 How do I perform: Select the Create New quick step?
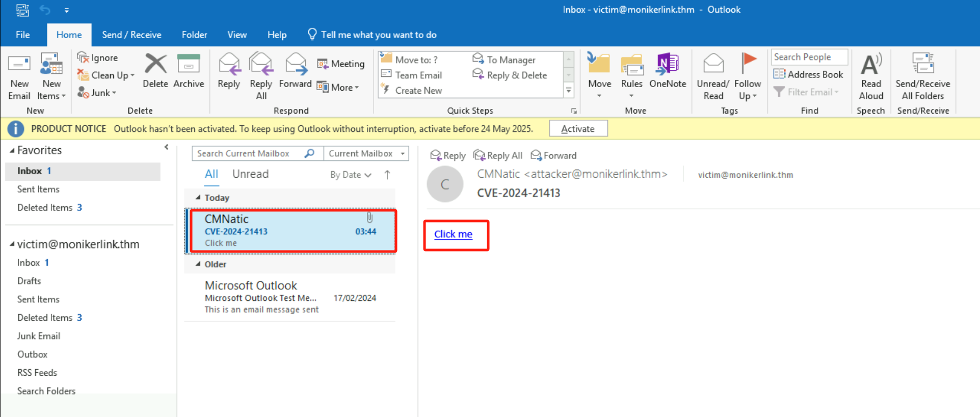(x=412, y=90)
